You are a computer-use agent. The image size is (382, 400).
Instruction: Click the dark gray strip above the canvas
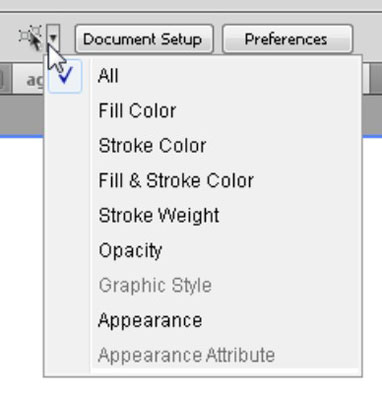coord(21,115)
